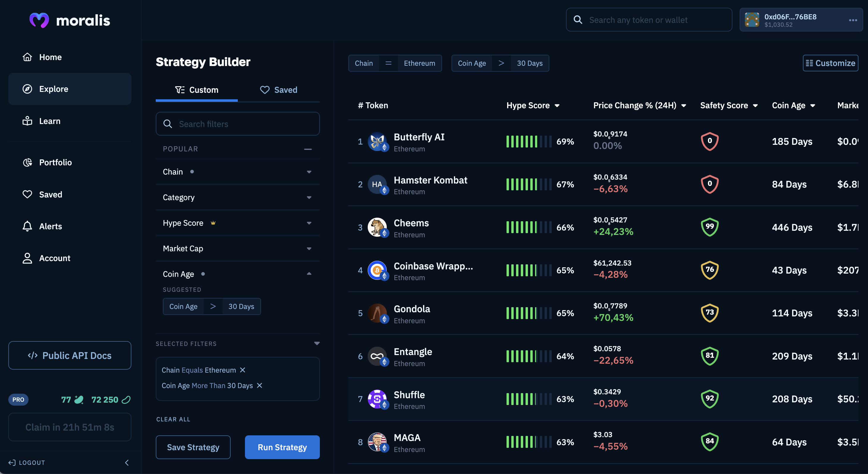Collapse the Popular filters section
The height and width of the screenshot is (474, 868).
click(308, 149)
